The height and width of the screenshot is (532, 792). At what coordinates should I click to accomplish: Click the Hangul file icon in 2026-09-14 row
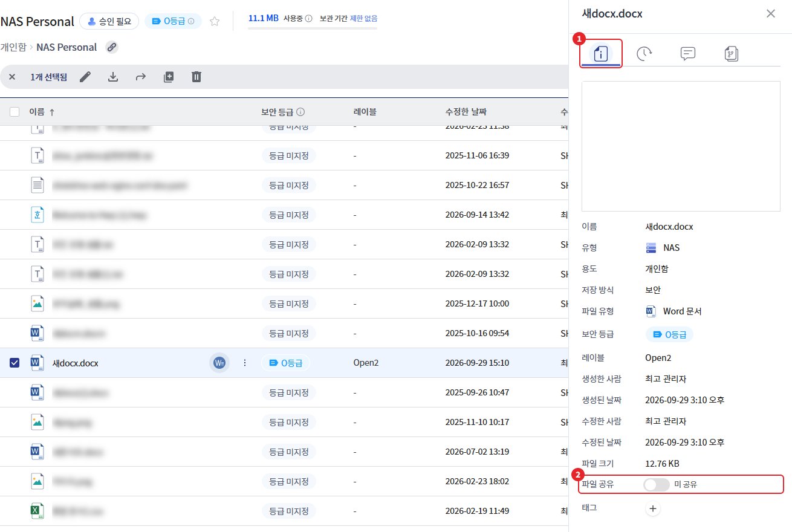(37, 215)
